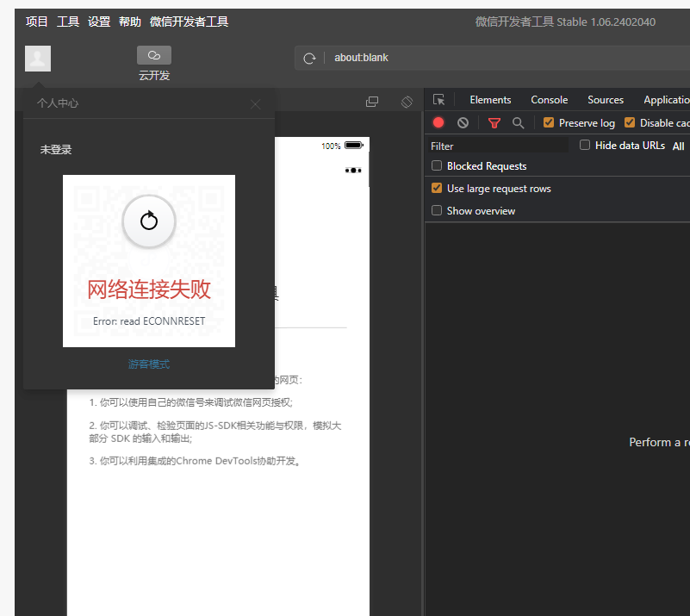Select the All request type filter

tap(678, 146)
